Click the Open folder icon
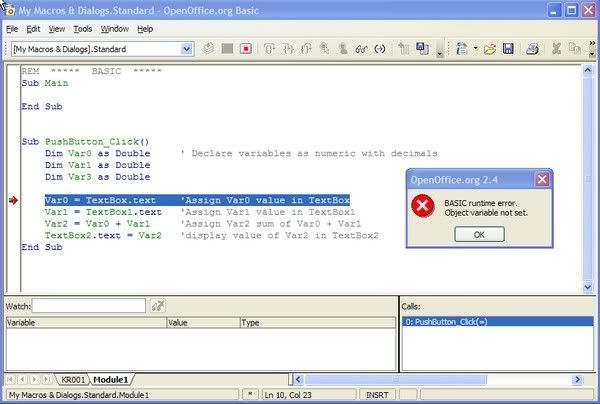This screenshot has width=600, height=404. pyautogui.click(x=489, y=49)
